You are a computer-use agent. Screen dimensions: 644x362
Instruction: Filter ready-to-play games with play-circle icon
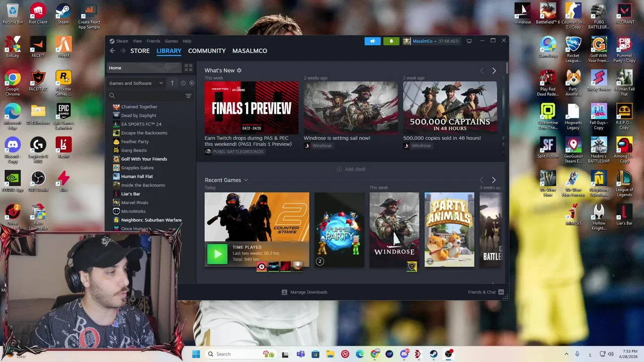(192, 83)
